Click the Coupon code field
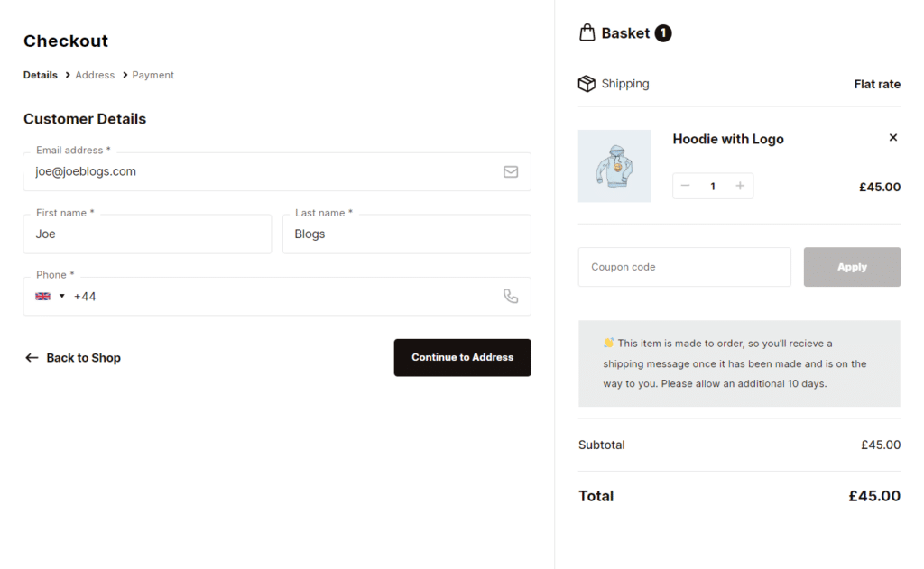Image resolution: width=924 pixels, height=569 pixels. 684,267
